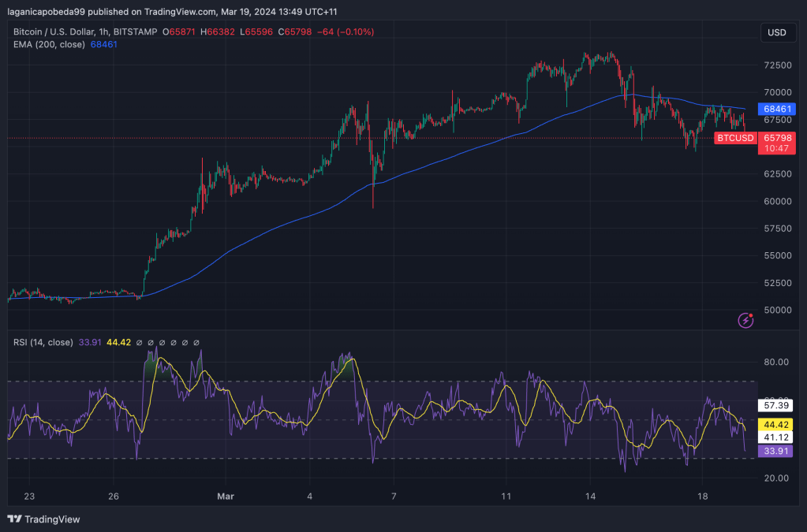Click the red BTCUSD price line label
The height and width of the screenshot is (532, 807).
(x=735, y=138)
